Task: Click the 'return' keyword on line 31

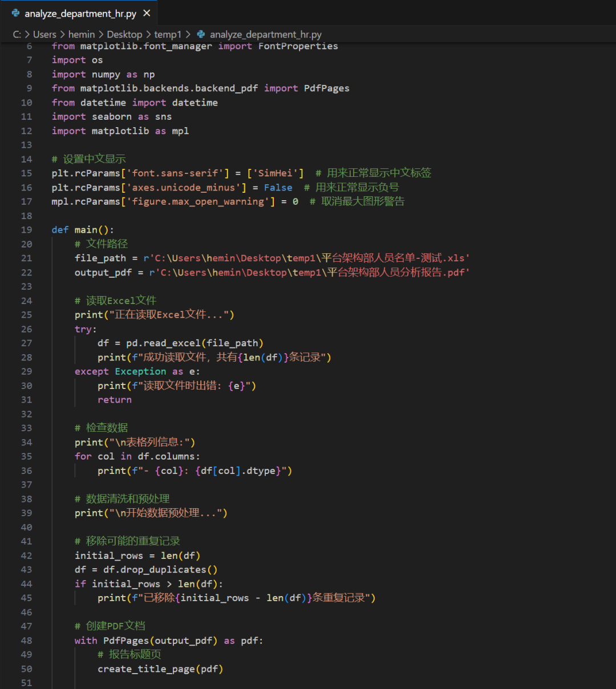Action: point(115,400)
